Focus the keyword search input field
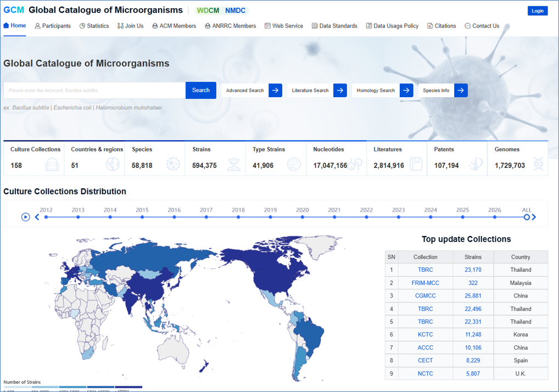The image size is (559, 392). tap(94, 91)
